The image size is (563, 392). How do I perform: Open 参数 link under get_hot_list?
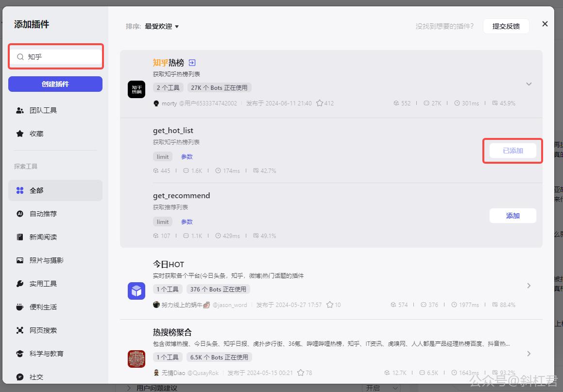click(x=187, y=157)
